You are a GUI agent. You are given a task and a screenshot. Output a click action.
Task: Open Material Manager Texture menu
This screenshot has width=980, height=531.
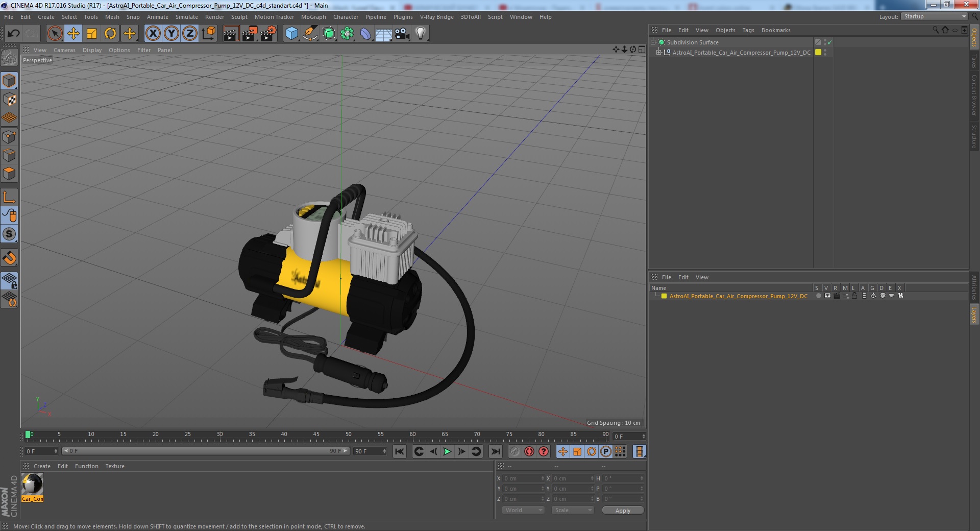[115, 466]
